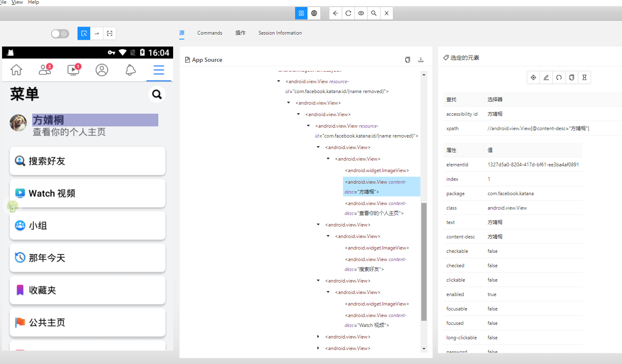Screen dimensions: 622x364
Task: Click the App Source scroll up arrow
Action: click(x=424, y=75)
